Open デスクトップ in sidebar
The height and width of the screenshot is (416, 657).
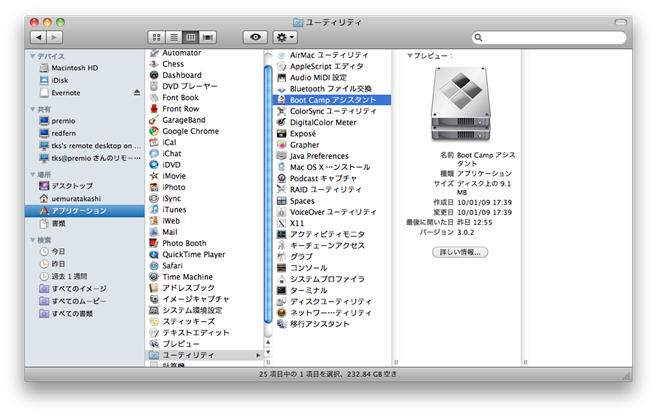[x=66, y=186]
